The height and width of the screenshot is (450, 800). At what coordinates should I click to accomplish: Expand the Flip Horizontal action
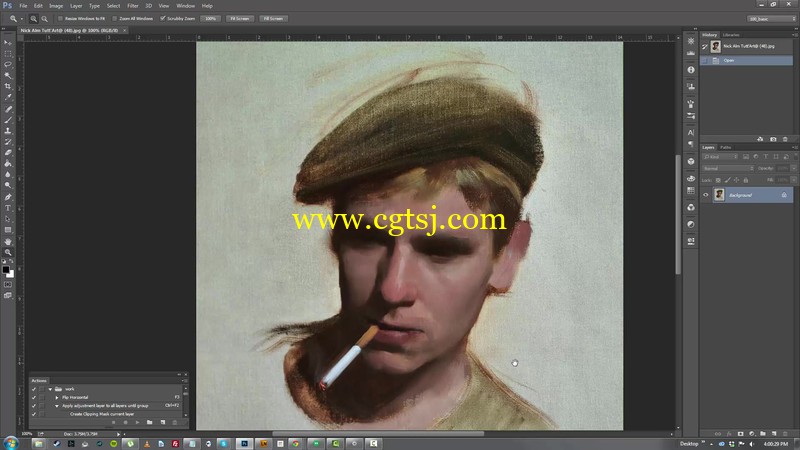57,397
